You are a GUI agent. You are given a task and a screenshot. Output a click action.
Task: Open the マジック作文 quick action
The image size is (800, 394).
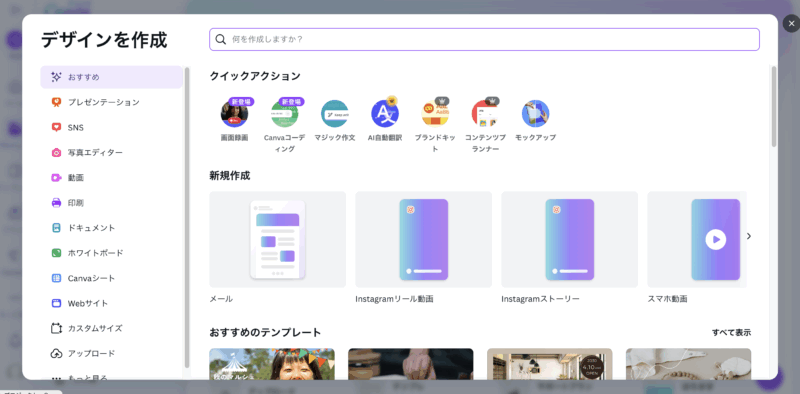pos(335,113)
